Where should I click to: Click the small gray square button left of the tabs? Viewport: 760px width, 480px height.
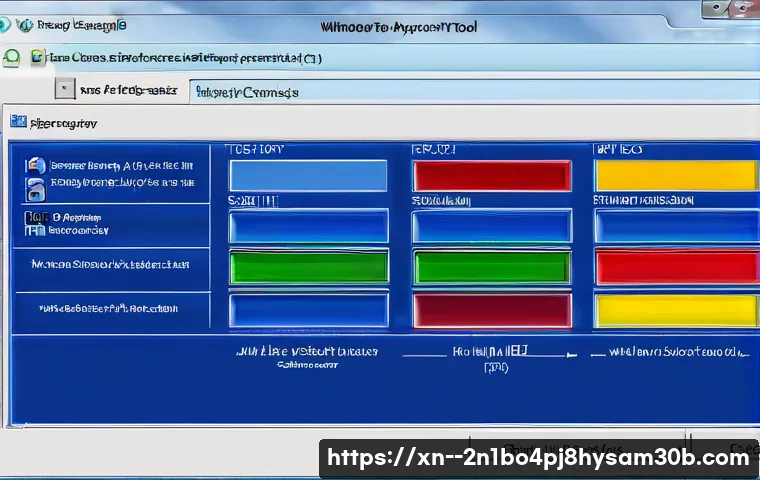(64, 89)
